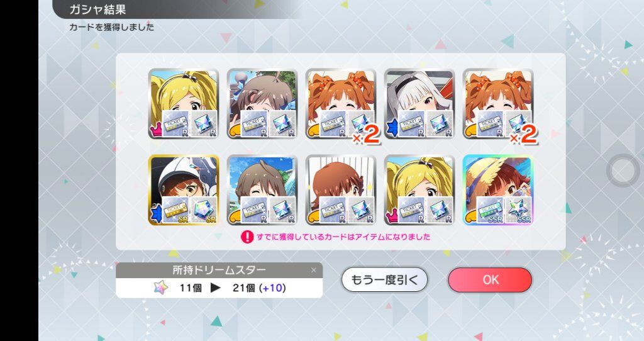Screen dimensions: 644x341
Task: Click the Dream Star icon
Action: 161,288
